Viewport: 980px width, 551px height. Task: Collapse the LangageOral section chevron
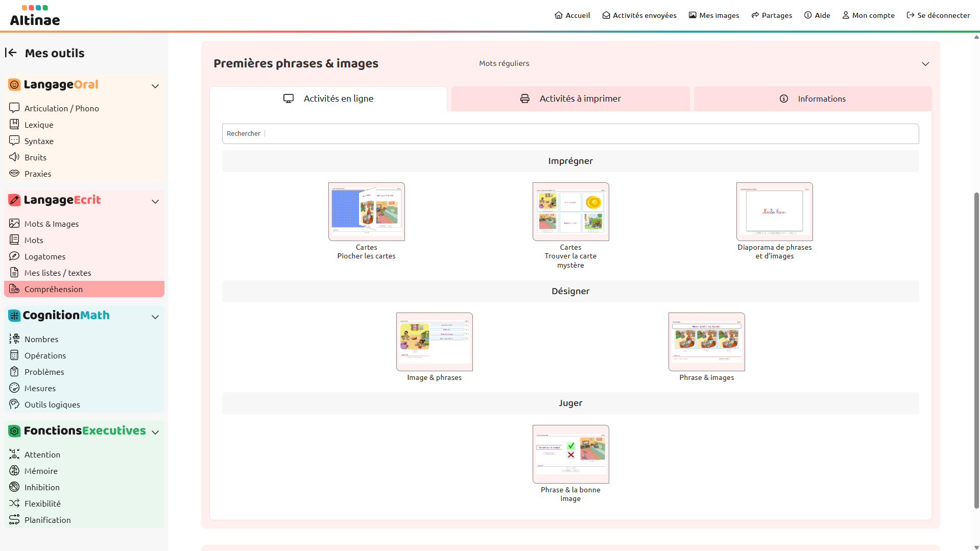(x=155, y=86)
